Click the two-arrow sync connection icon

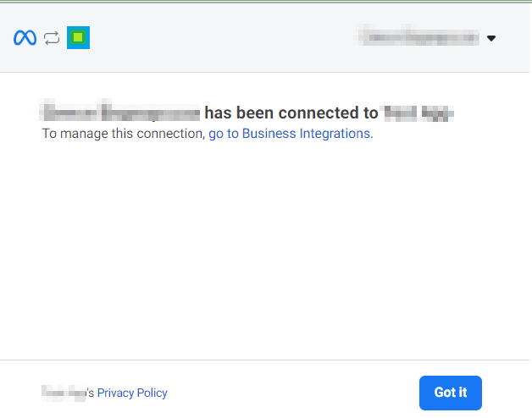tap(52, 38)
